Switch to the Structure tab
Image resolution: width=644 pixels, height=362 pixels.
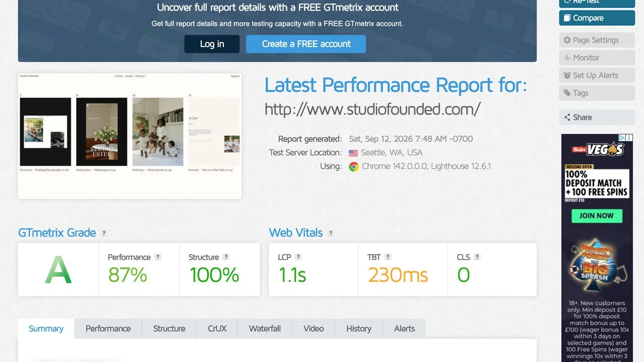click(x=169, y=328)
